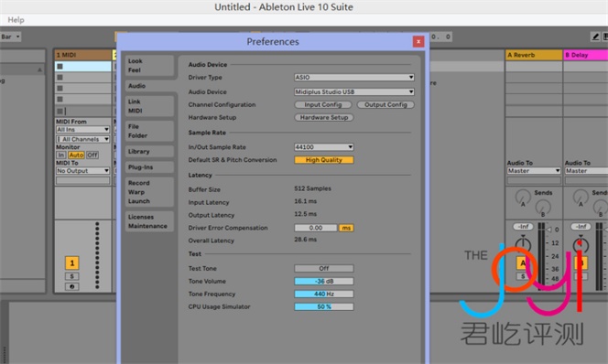Click the browser collapse triangle

pyautogui.click(x=39, y=70)
